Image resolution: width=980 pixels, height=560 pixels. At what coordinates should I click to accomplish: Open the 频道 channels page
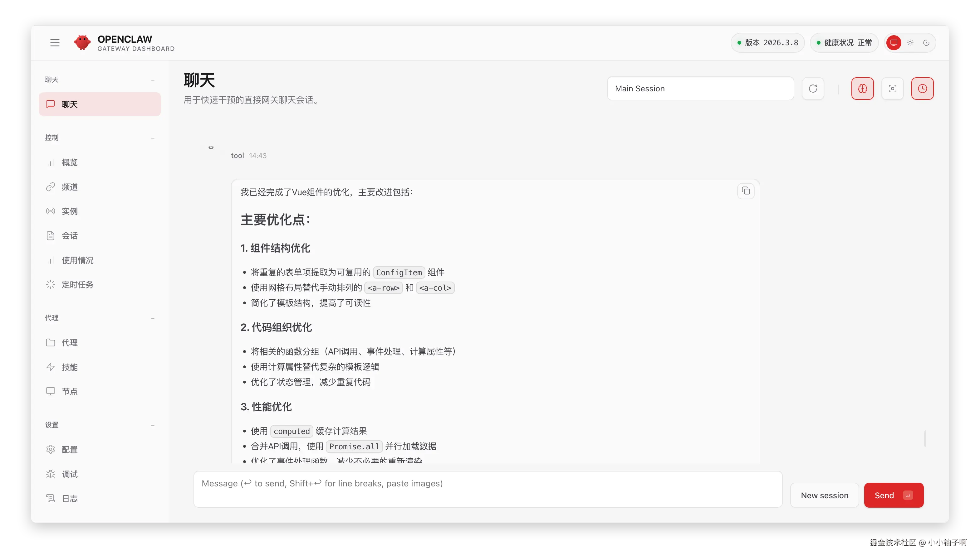pos(70,187)
